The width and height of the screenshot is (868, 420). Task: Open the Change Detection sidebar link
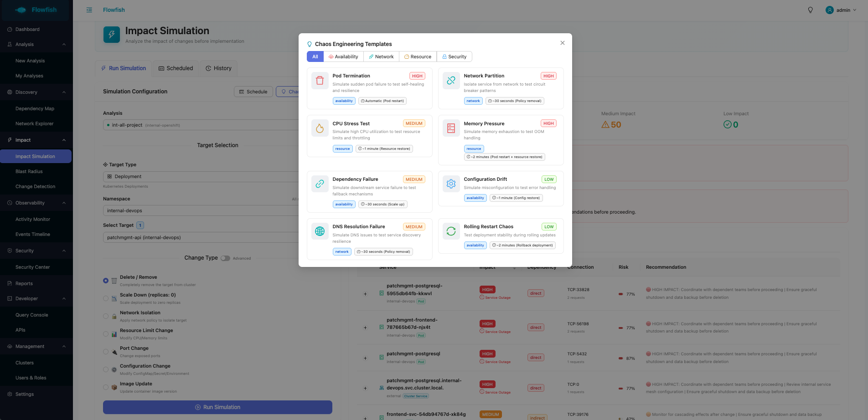click(x=35, y=186)
